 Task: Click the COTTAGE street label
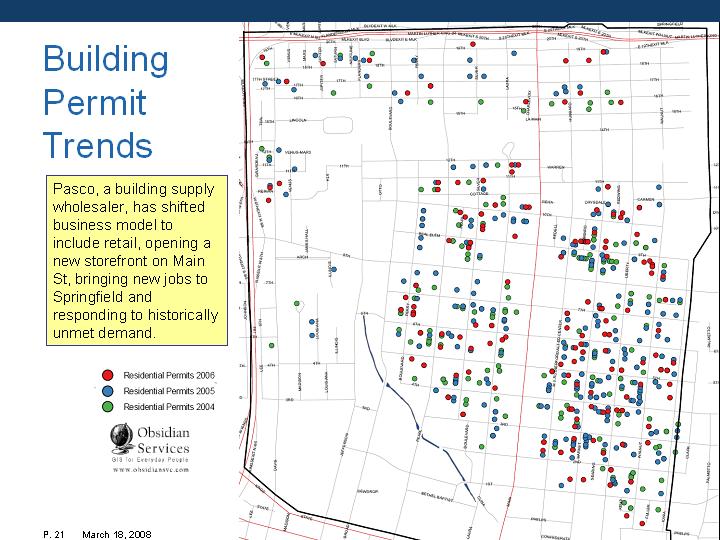point(479,194)
